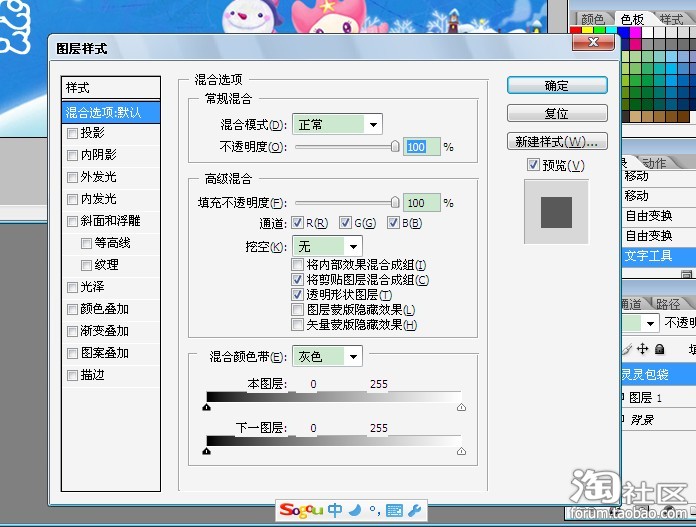
Task: Click the 确定 OK button
Action: point(557,85)
